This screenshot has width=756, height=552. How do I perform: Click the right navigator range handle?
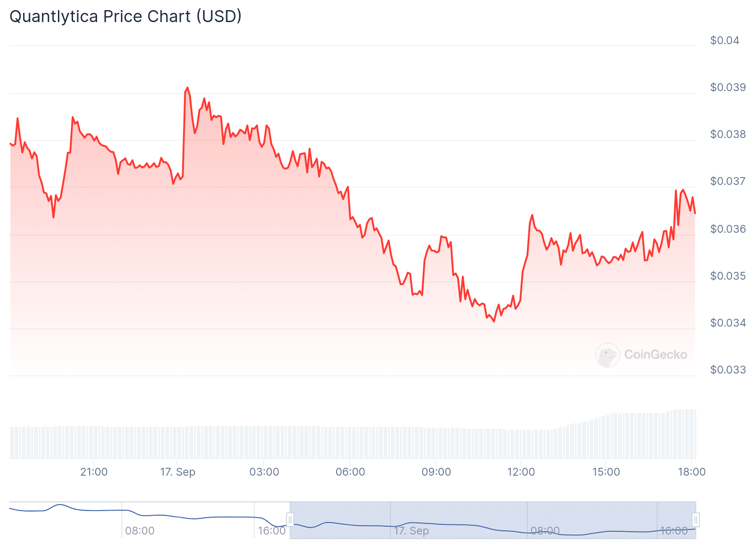696,520
